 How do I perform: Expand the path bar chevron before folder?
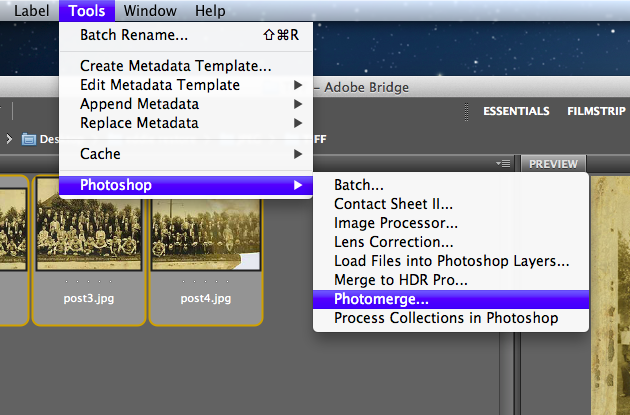point(9,139)
